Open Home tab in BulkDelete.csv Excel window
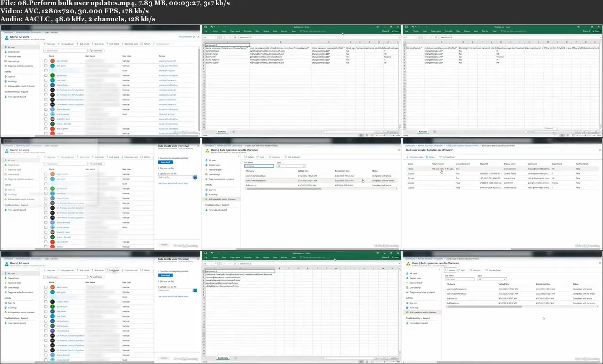Screen dimensions: 603x364 point(215,257)
